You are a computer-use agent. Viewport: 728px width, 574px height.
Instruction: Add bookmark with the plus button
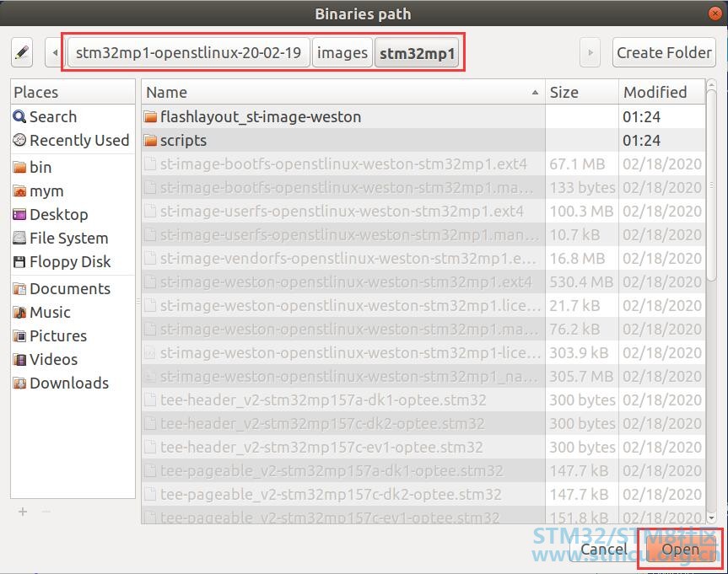[22, 512]
